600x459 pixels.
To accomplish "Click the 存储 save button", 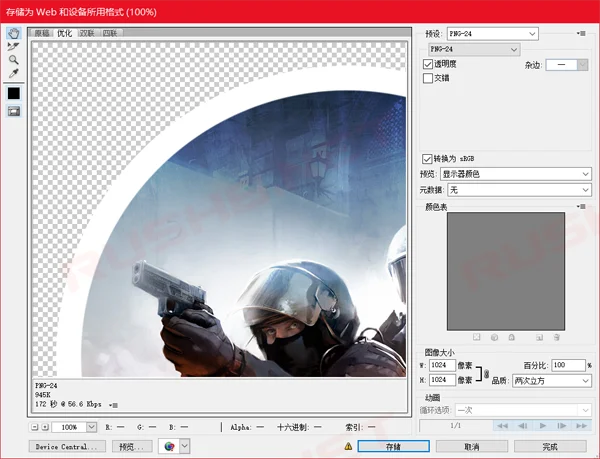I will pyautogui.click(x=393, y=446).
